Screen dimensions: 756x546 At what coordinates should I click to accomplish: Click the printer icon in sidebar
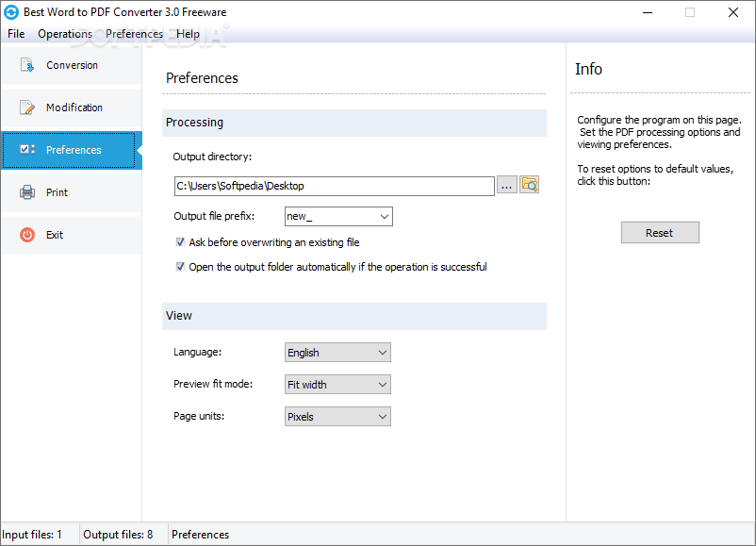27,192
